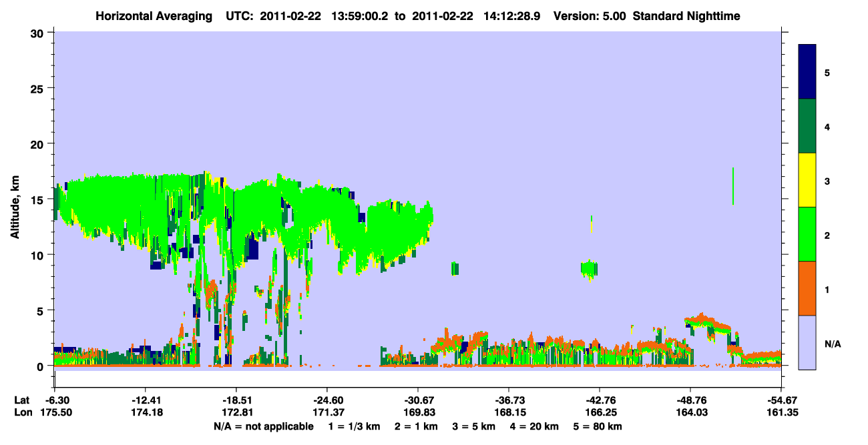Viewport: 868px width, 445px height.
Task: Click the 30 km altitude tick label
Action: tap(39, 32)
